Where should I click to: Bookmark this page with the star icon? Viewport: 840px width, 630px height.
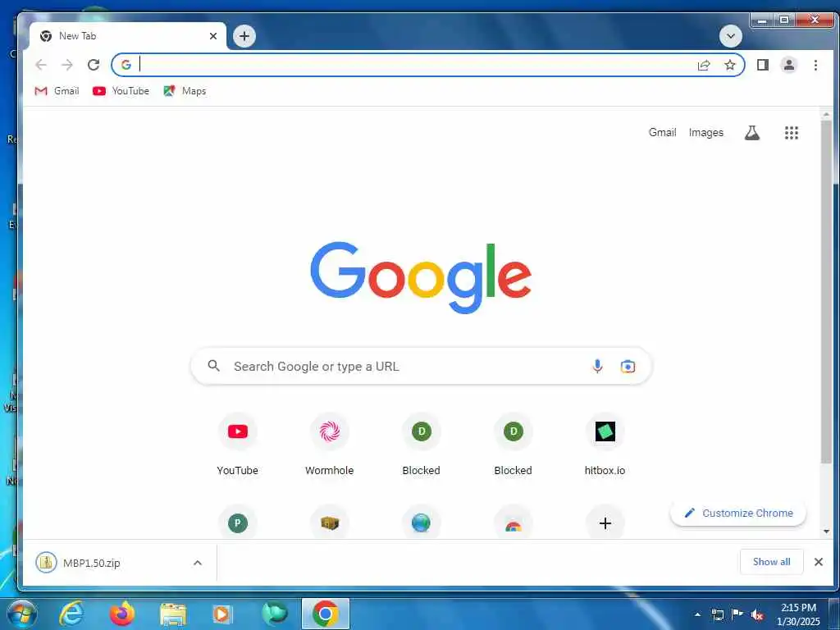[729, 65]
